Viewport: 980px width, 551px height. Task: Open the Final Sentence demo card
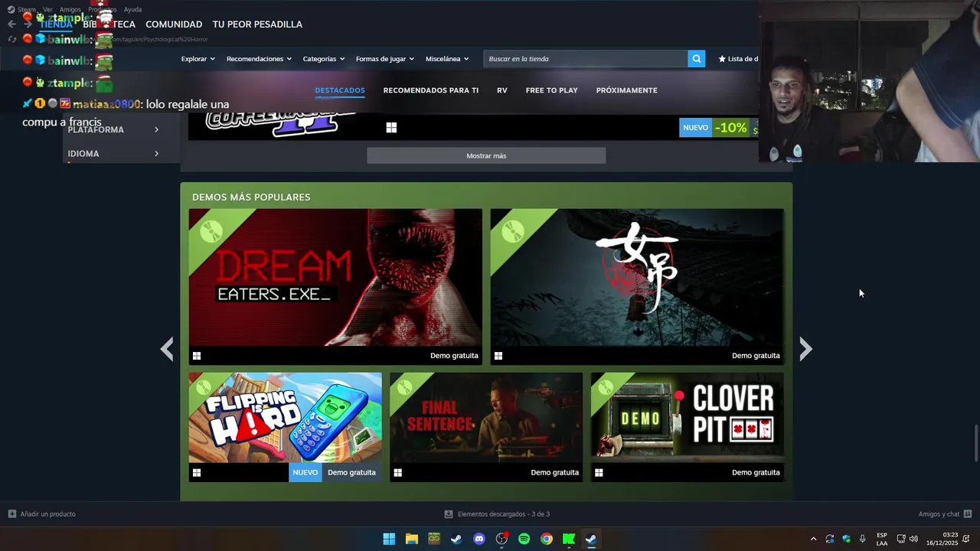click(x=486, y=427)
